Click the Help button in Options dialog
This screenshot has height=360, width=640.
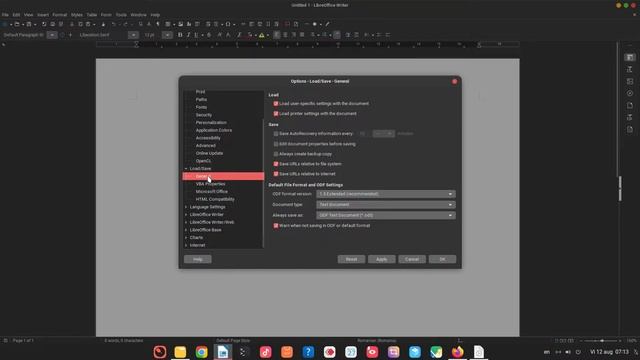[x=198, y=259]
